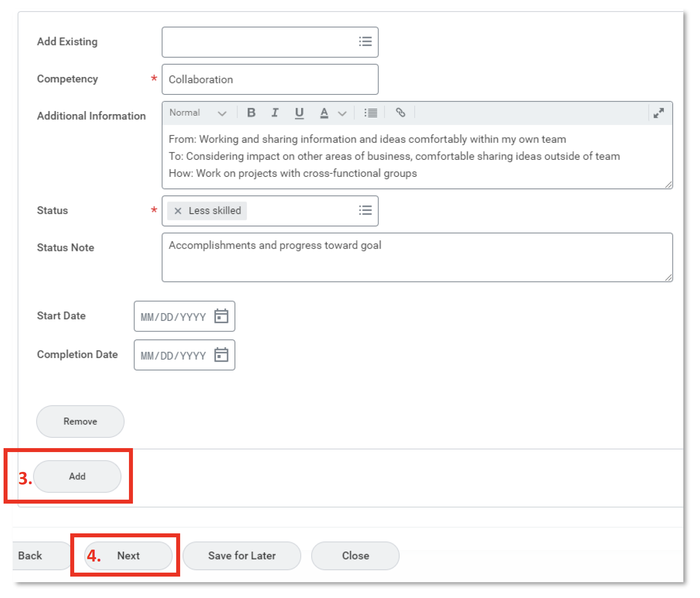
Task: Click the Remove button
Action: 80,422
